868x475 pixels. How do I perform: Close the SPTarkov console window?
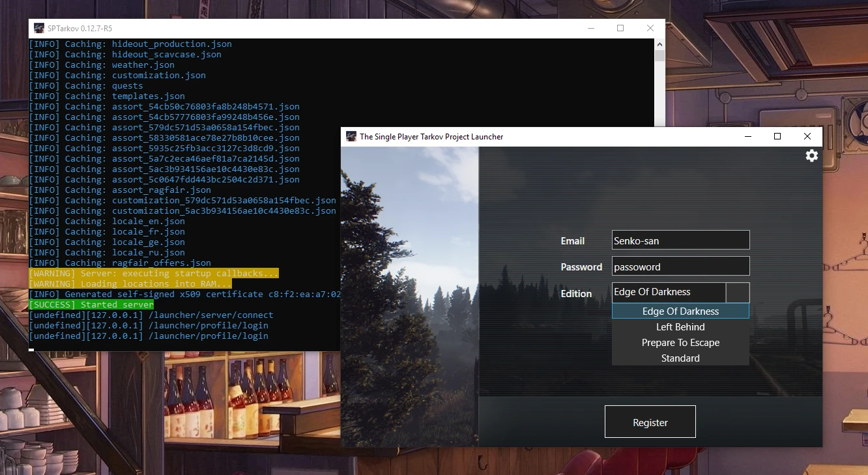tap(650, 28)
